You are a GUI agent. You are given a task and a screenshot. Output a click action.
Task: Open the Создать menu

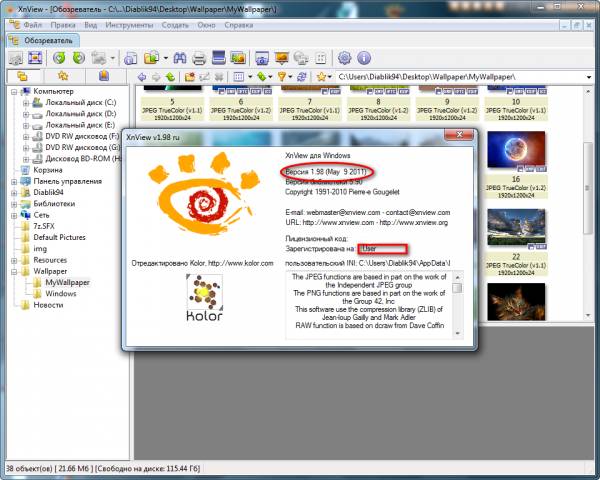point(175,25)
